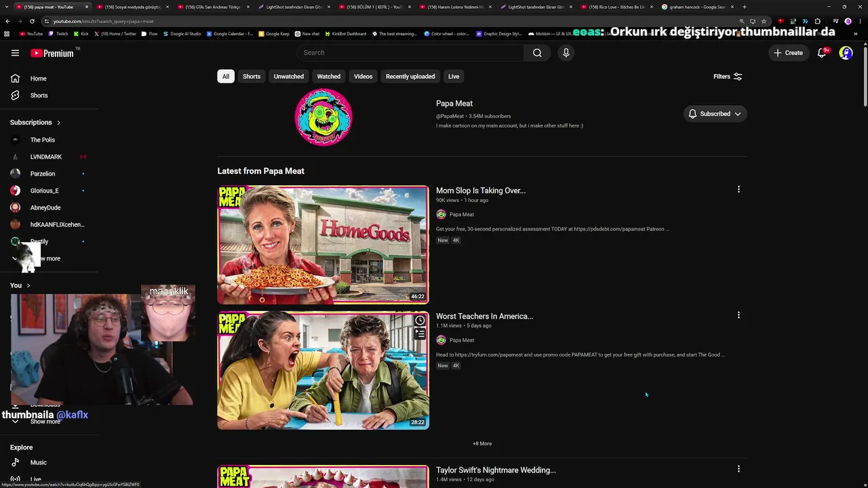Open options for Taylor Swift video
The width and height of the screenshot is (868, 488).
[x=738, y=469]
